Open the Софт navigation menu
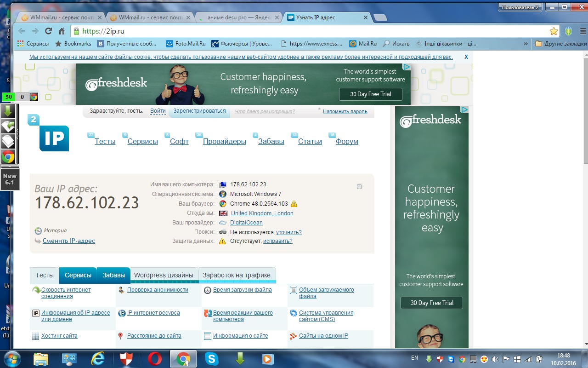 pyautogui.click(x=179, y=141)
